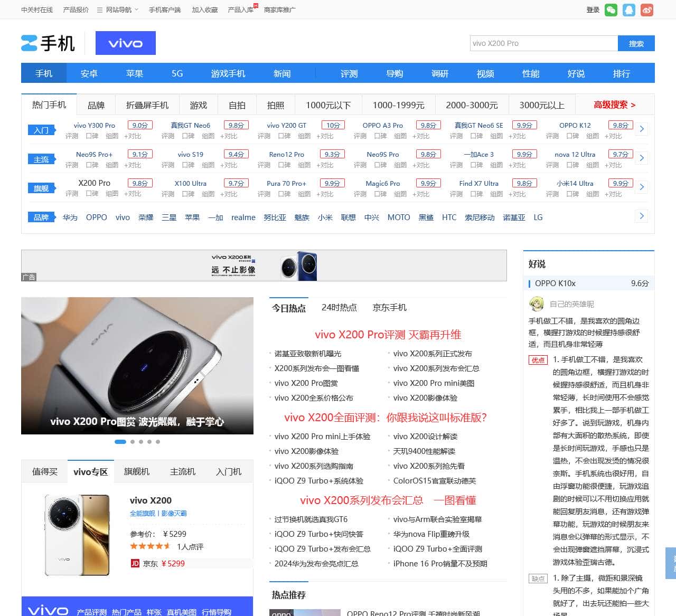Open the 网站导航 menu icon
This screenshot has width=676, height=616.
(100, 10)
